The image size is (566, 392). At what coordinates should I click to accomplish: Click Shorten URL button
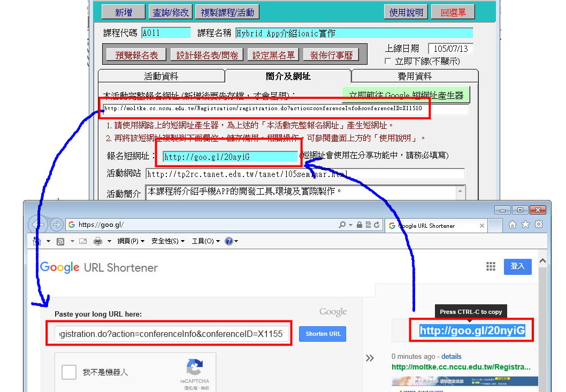(323, 334)
